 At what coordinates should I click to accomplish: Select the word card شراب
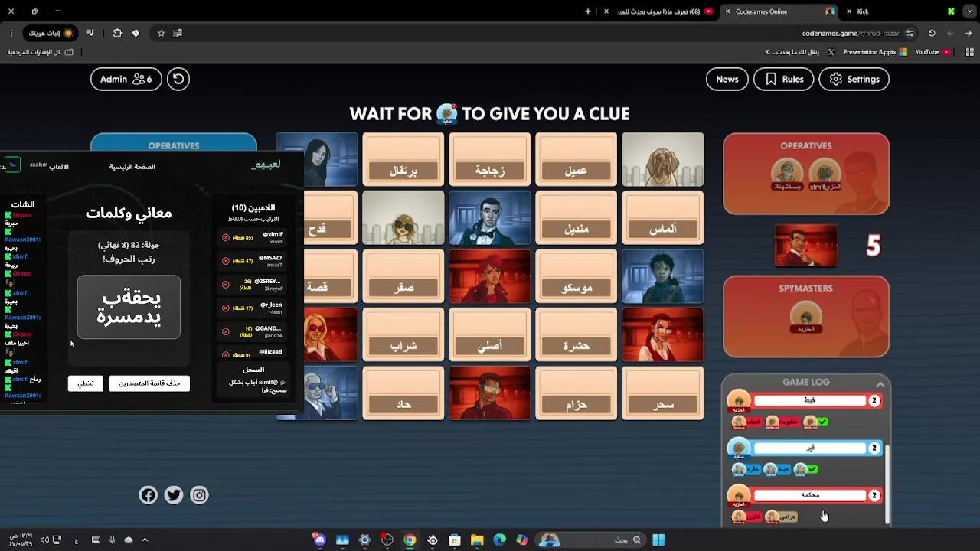[403, 334]
